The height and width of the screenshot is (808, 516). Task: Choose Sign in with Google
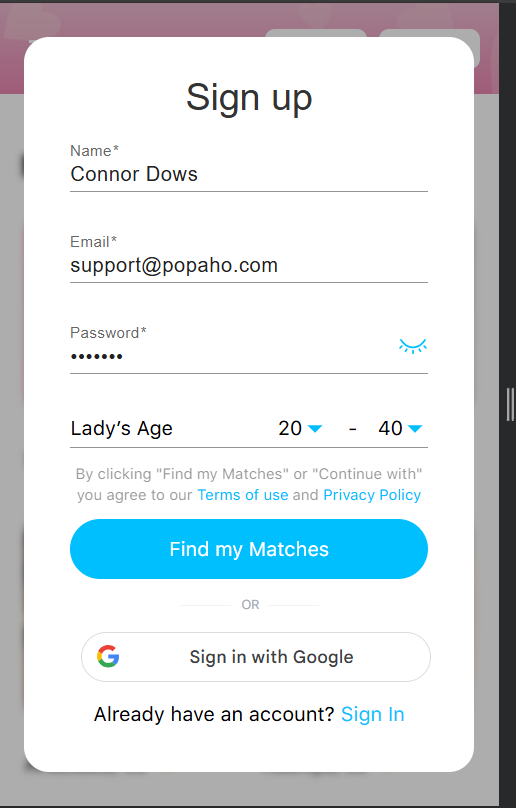pyautogui.click(x=256, y=657)
